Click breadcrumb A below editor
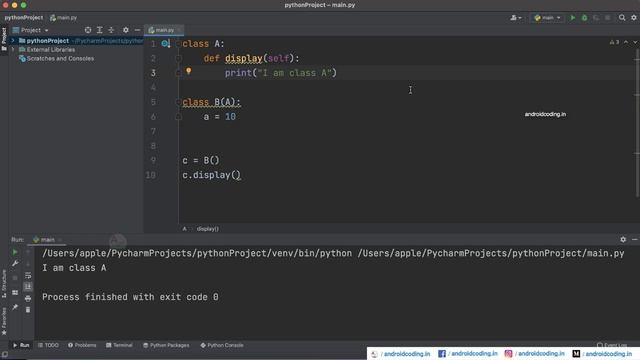The image size is (640, 360). [x=184, y=229]
